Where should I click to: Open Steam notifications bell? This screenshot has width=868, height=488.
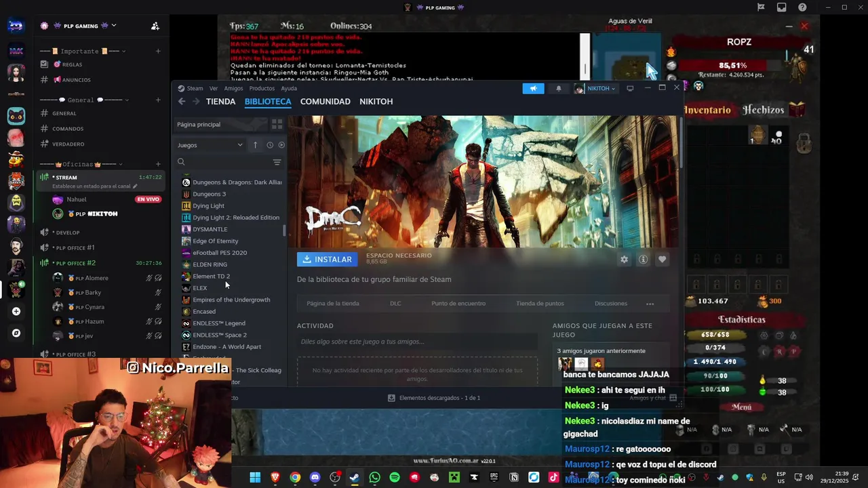559,88
